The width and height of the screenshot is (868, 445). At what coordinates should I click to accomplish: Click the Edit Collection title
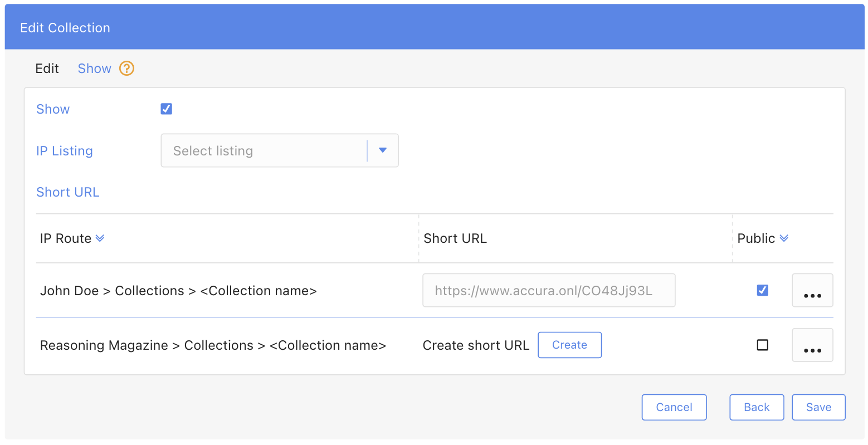tap(65, 28)
